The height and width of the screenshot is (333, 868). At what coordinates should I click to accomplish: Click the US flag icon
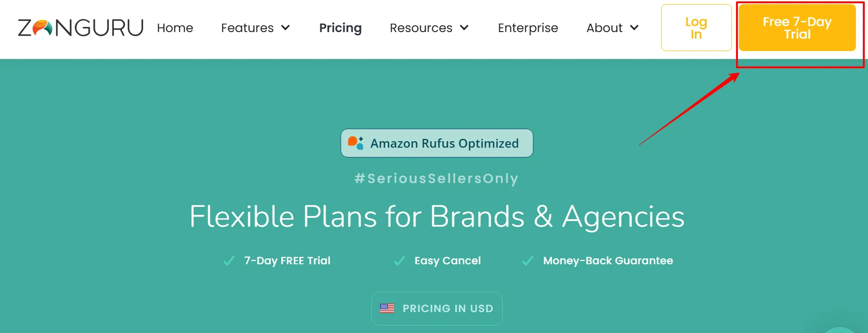[387, 308]
